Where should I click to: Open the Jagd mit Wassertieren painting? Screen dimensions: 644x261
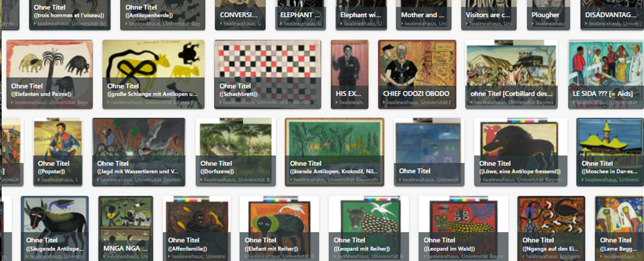point(139,152)
